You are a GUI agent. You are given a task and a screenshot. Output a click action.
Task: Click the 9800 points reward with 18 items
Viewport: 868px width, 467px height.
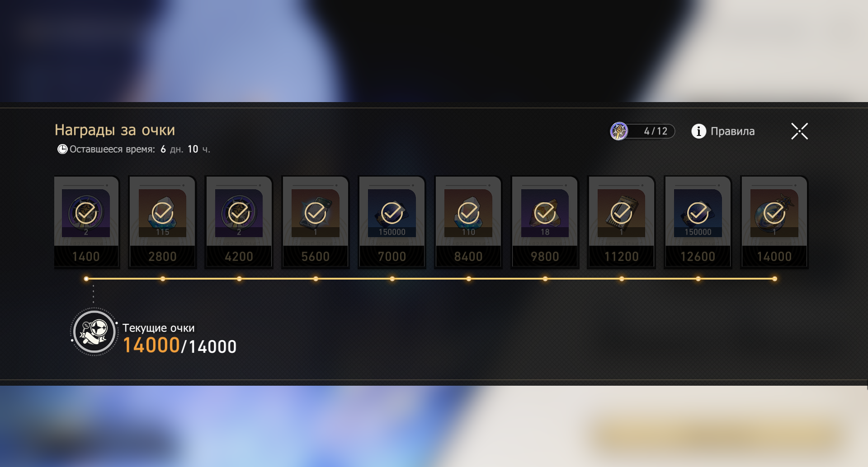click(x=545, y=222)
